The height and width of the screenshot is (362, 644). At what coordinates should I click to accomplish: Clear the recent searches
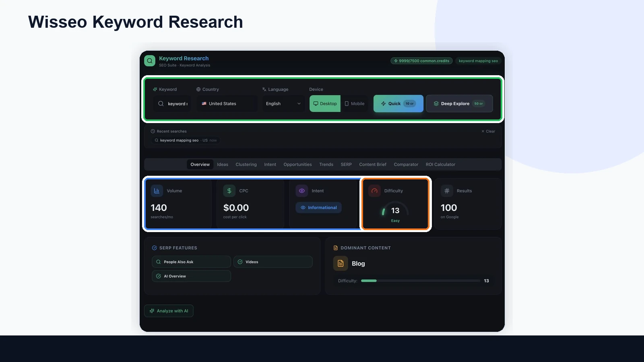(488, 131)
